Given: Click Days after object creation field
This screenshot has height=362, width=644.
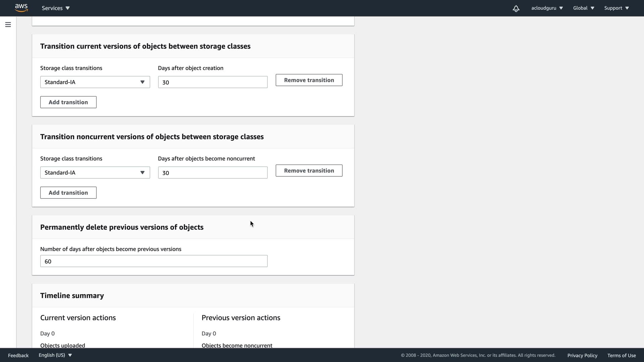Looking at the screenshot, I should 213,82.
